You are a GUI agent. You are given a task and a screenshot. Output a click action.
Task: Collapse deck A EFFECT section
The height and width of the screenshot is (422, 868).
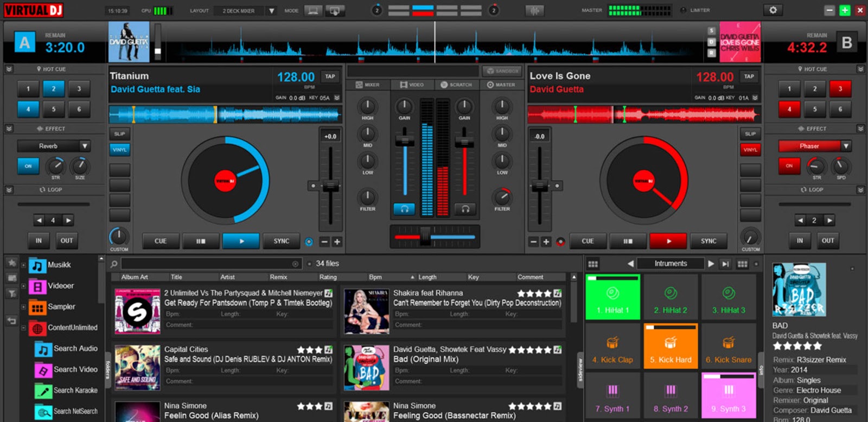click(x=9, y=129)
